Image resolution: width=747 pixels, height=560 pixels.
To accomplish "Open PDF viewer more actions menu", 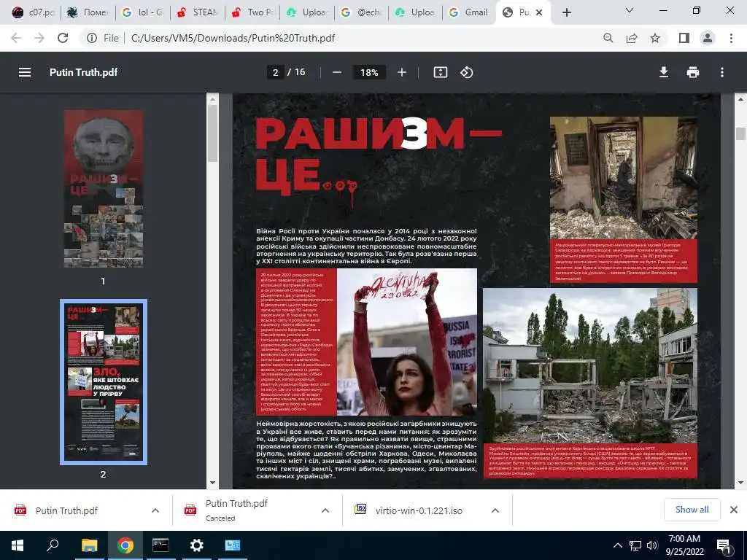I will tap(722, 72).
